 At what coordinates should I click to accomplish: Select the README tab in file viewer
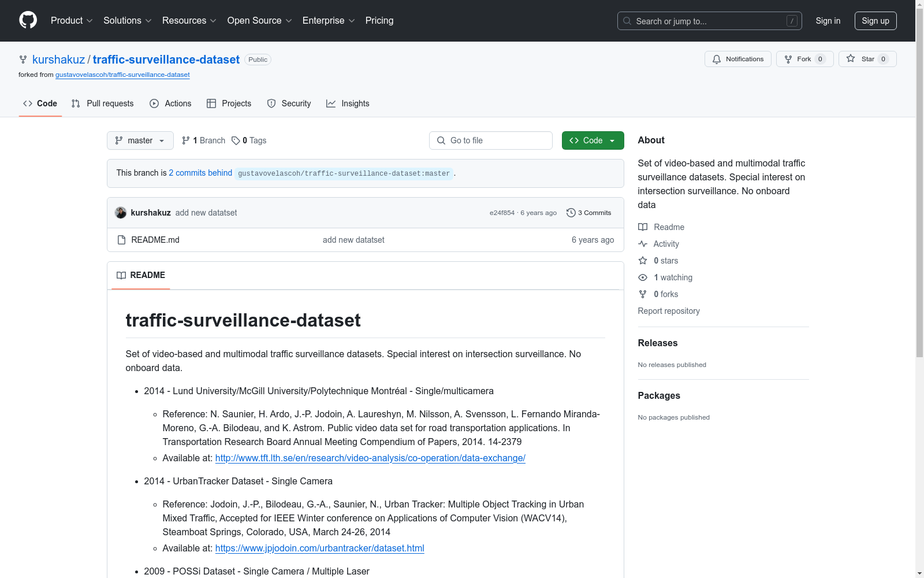[x=141, y=275]
